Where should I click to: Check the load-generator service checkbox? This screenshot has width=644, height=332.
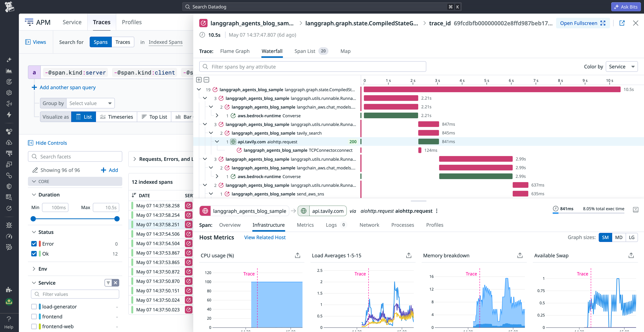pos(34,306)
